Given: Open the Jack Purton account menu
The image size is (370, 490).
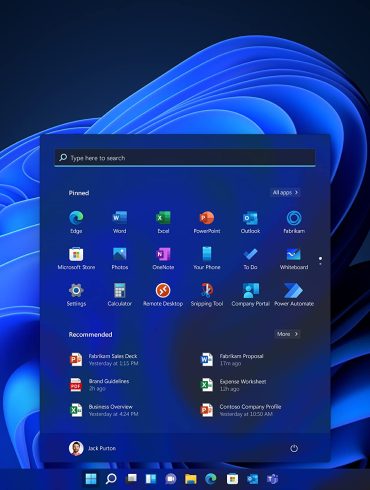Looking at the screenshot, I should click(x=92, y=448).
